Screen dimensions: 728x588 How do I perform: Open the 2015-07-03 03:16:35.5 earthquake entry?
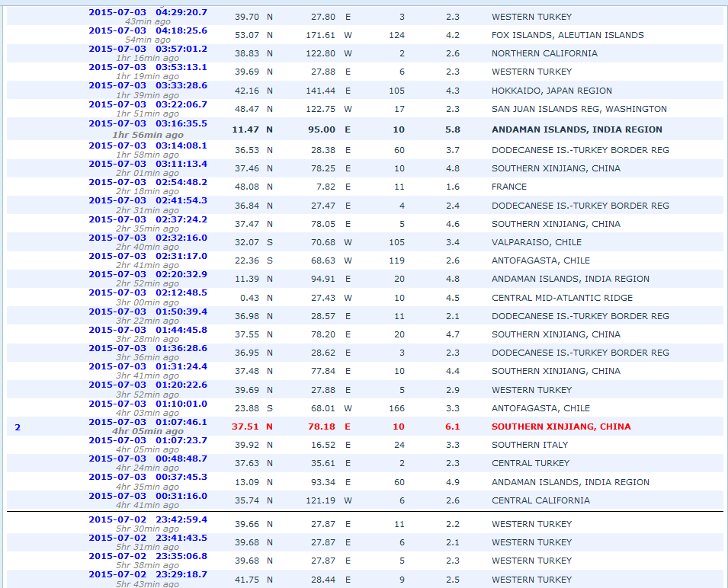(148, 124)
